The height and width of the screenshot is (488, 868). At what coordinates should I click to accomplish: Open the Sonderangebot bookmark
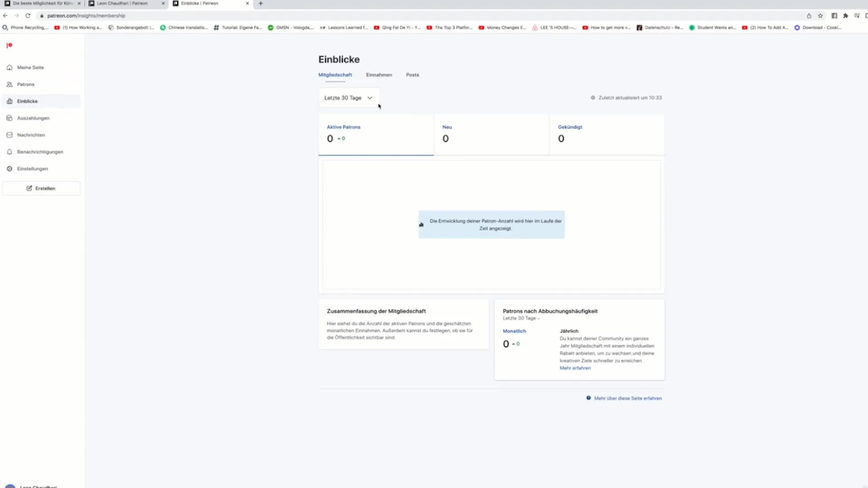(x=131, y=28)
